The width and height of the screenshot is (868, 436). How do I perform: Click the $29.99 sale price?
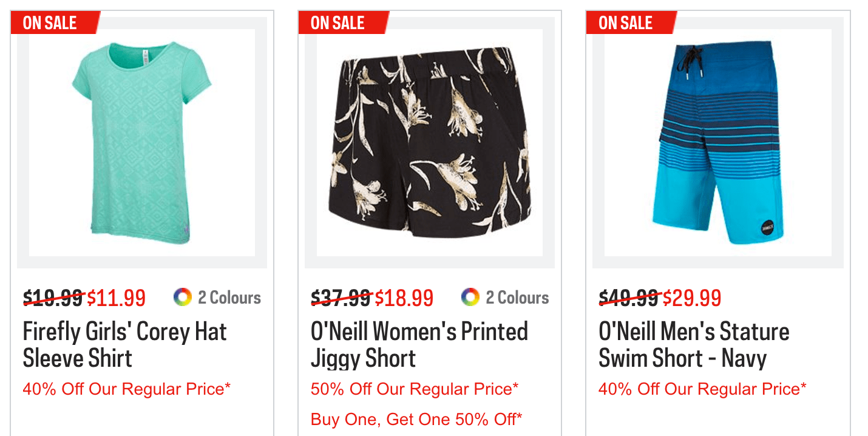[x=691, y=298]
